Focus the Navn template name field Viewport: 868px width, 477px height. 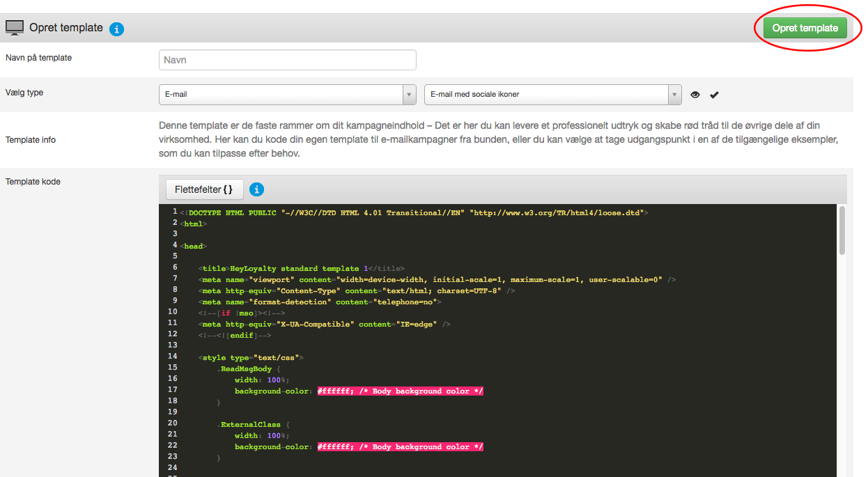click(x=287, y=60)
